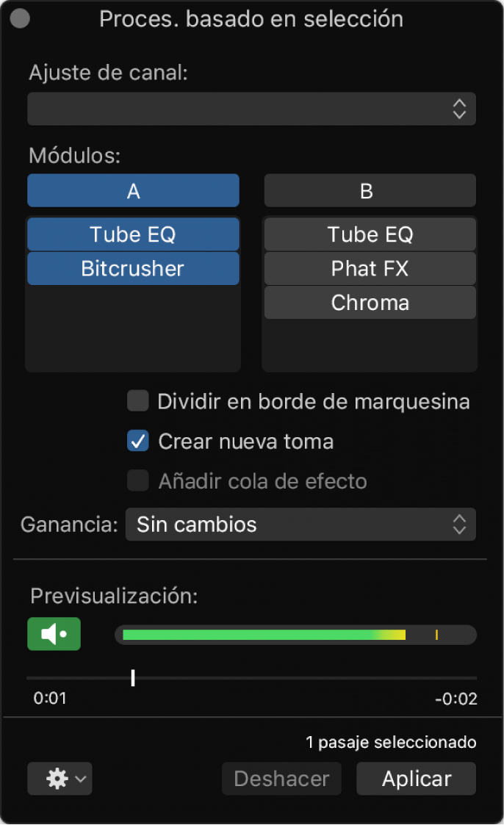
Task: Open the Ganancia Sin cambios menu
Action: point(300,525)
